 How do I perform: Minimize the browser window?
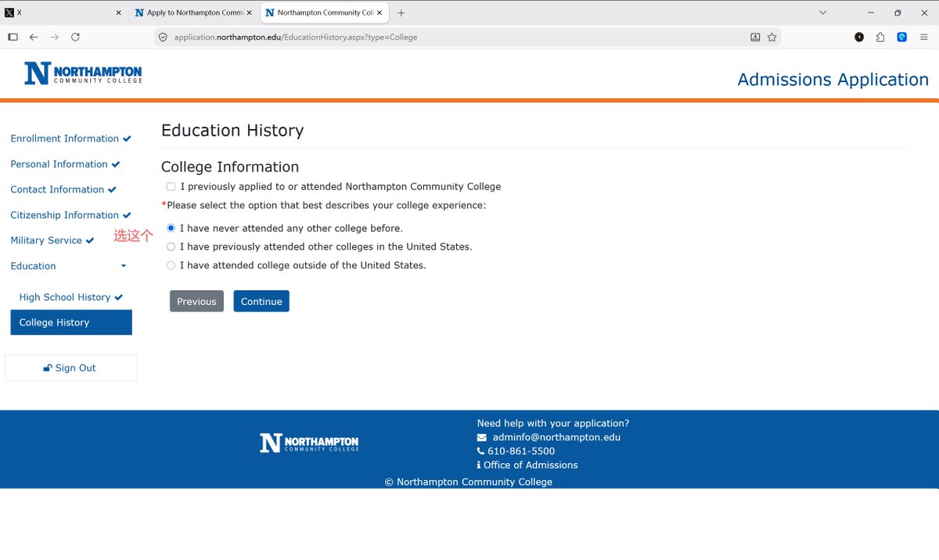(870, 13)
